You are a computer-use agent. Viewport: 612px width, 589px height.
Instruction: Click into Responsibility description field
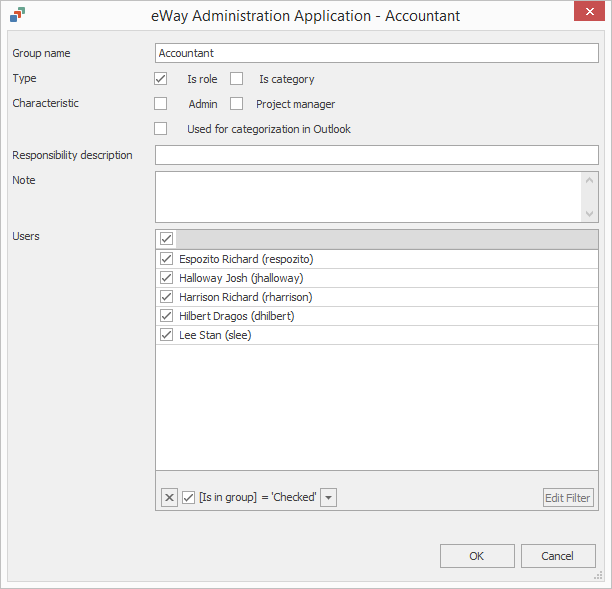coord(377,155)
